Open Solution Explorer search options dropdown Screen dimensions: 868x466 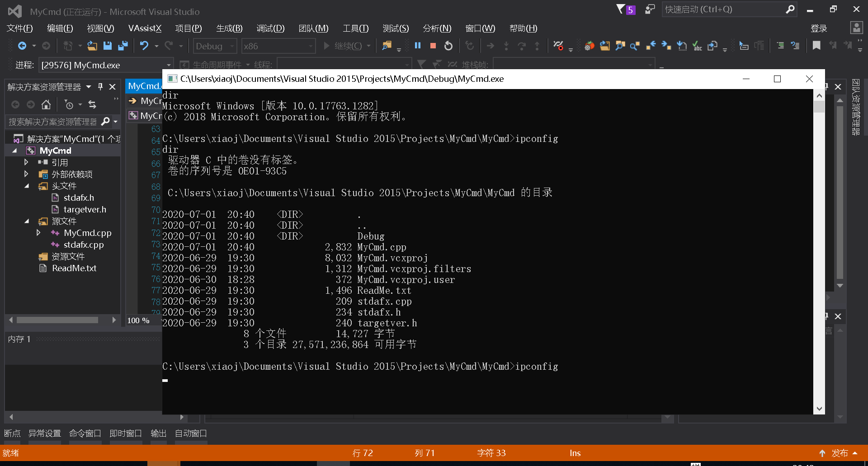116,122
